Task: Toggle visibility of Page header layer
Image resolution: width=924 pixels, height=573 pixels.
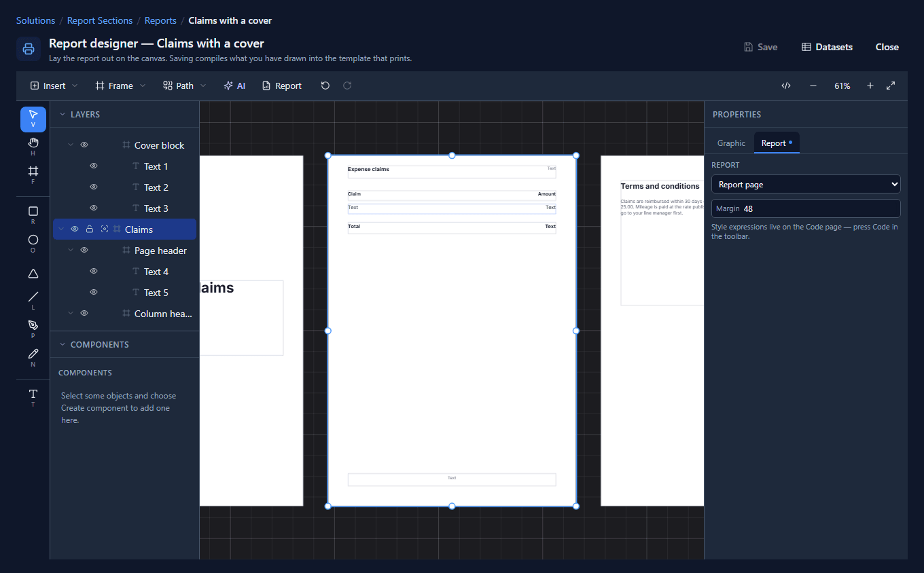Action: pos(84,251)
